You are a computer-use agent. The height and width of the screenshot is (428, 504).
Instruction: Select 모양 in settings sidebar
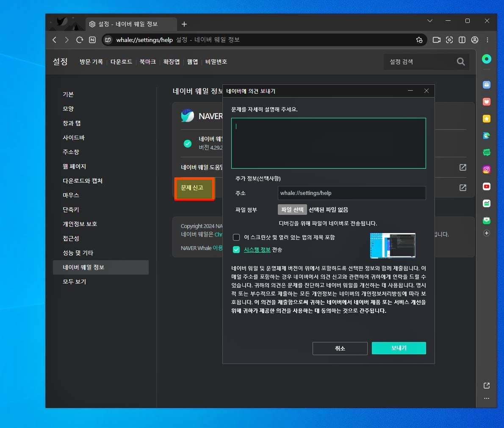point(68,108)
